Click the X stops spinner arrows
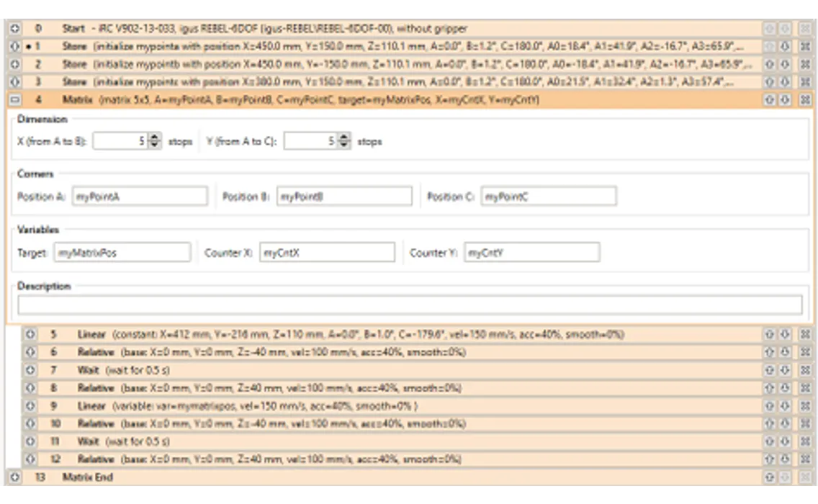This screenshot has width=818, height=504. coord(155,142)
